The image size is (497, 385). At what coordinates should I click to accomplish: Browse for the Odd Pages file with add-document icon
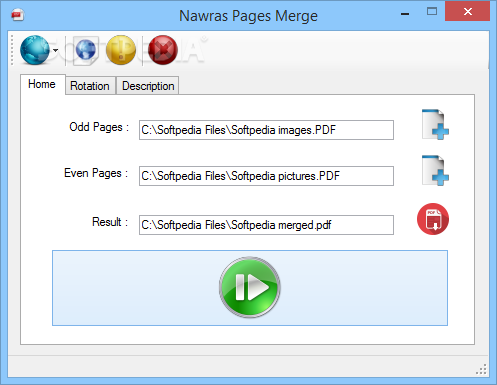click(x=435, y=125)
